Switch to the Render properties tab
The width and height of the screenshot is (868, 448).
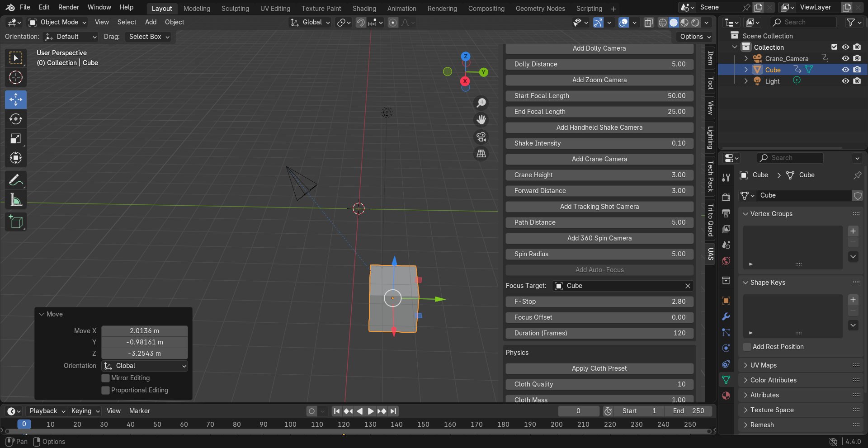coord(726,197)
